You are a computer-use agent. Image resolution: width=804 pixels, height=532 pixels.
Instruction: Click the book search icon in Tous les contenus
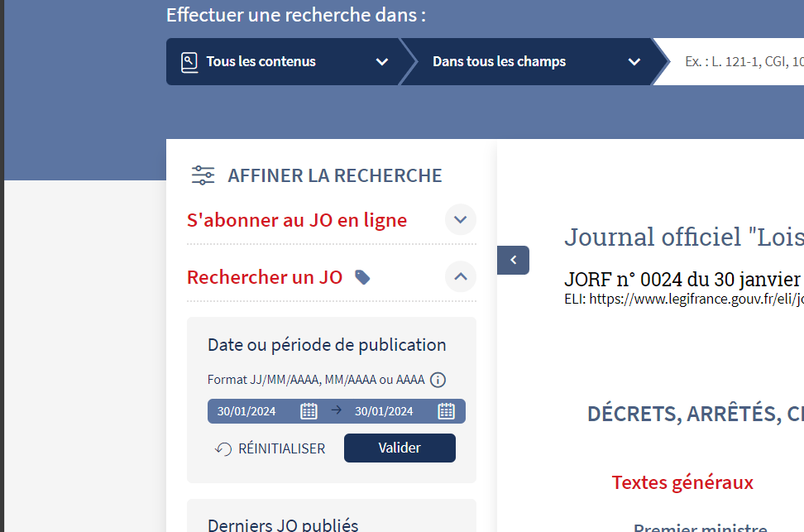189,62
